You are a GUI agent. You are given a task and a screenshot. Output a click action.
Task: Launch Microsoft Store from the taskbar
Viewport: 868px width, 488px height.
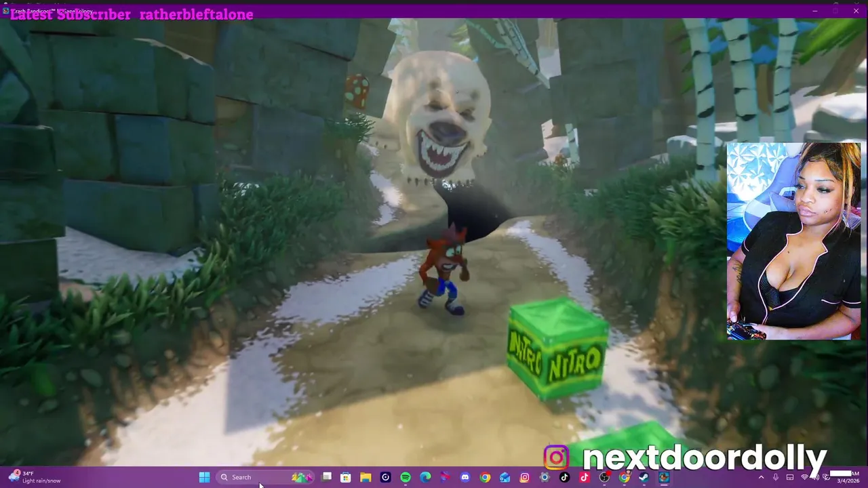(345, 477)
